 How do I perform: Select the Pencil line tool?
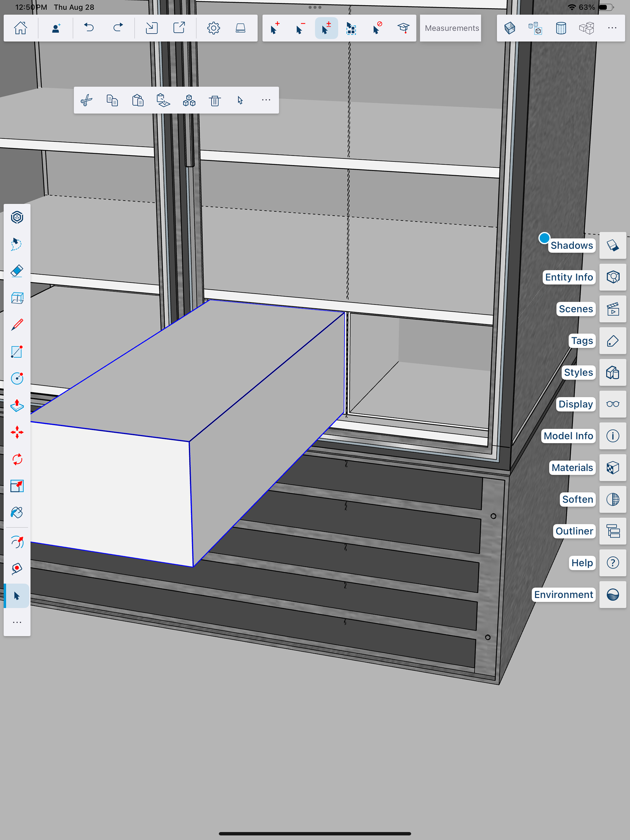17,325
